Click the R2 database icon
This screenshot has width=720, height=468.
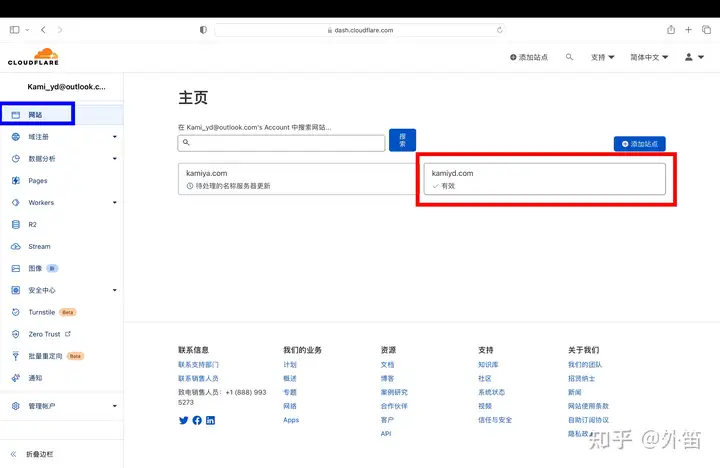[16, 225]
